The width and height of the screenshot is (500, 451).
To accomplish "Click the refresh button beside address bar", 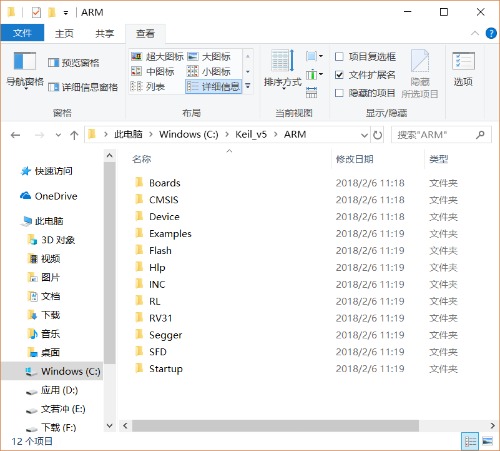I will point(377,135).
